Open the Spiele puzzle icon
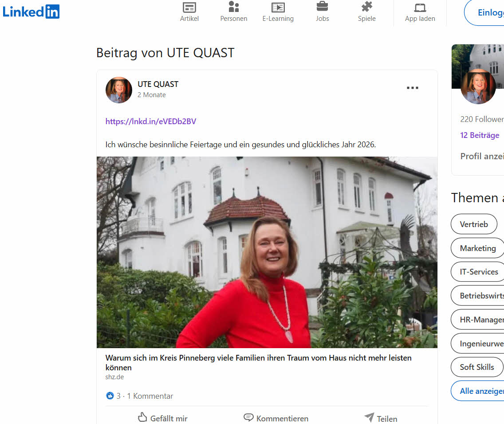This screenshot has width=504, height=424. coord(367,7)
